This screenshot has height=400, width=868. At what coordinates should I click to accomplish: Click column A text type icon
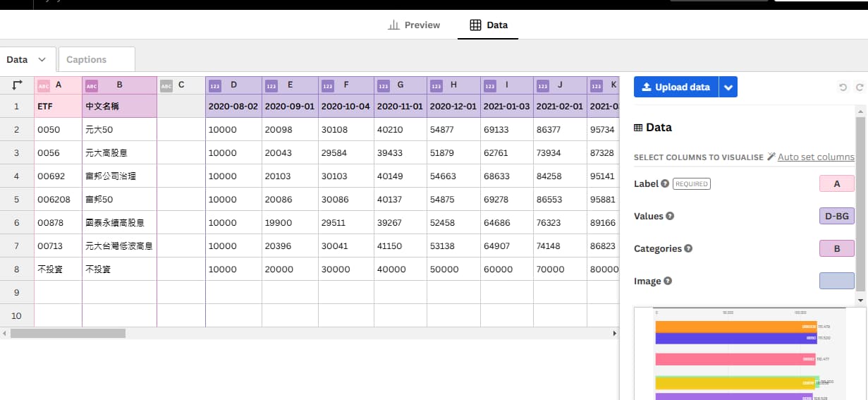coord(44,86)
